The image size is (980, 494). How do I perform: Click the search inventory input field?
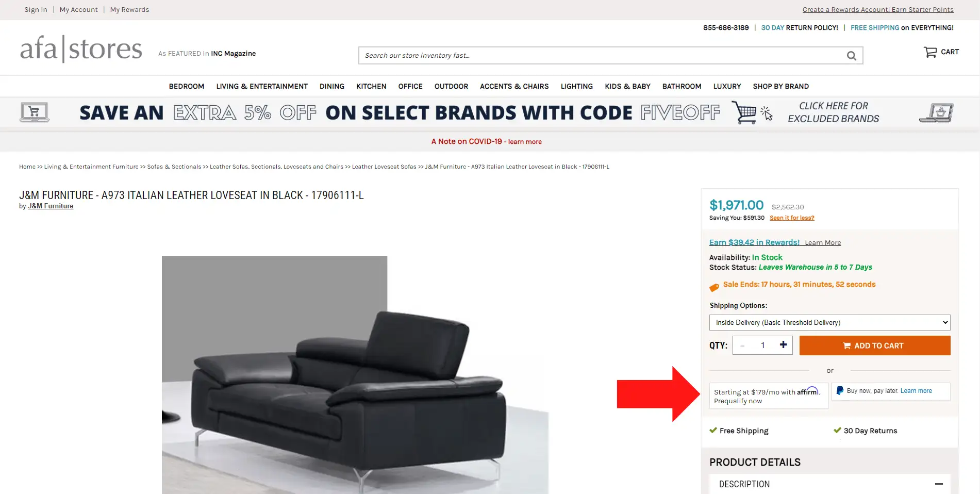tap(601, 56)
